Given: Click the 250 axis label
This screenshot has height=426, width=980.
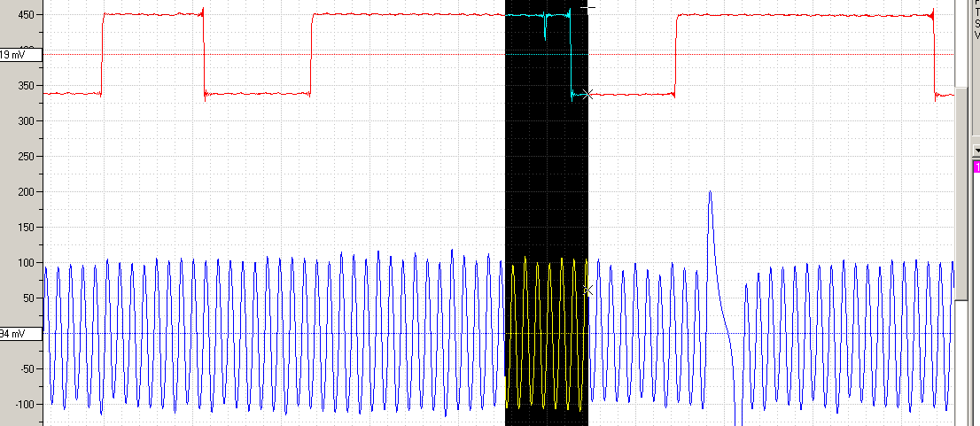Looking at the screenshot, I should click(x=25, y=156).
